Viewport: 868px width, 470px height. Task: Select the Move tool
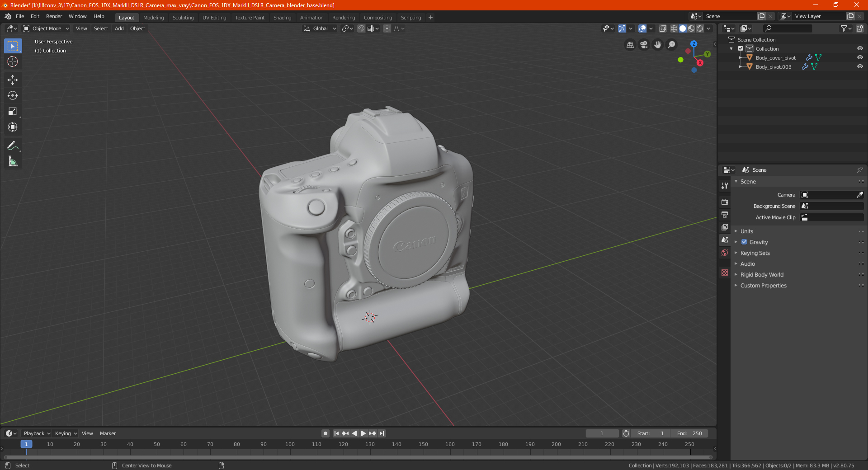(x=13, y=80)
